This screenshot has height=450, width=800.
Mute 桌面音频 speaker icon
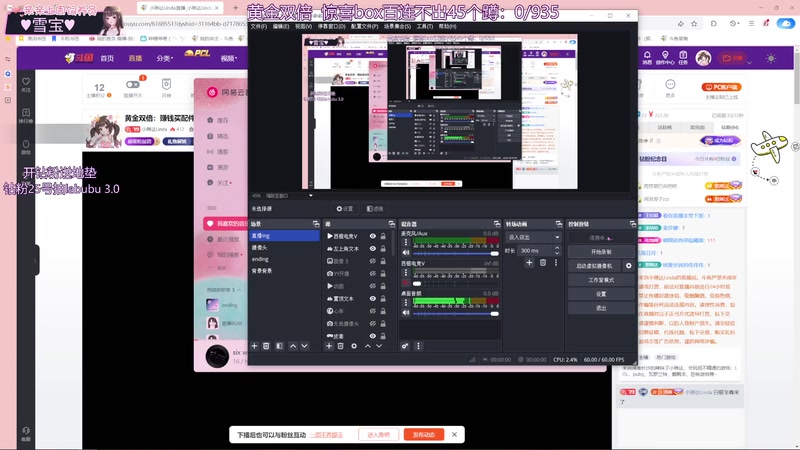coord(406,313)
